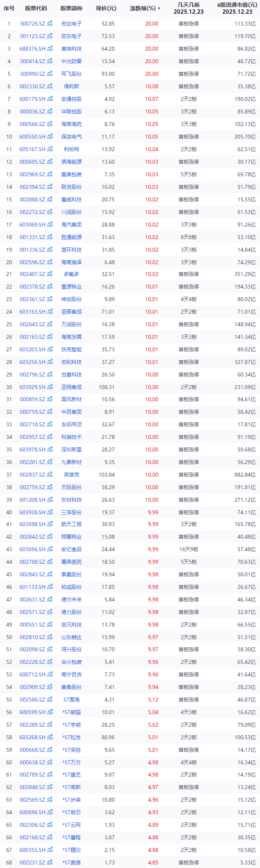
Task: Open the 多氟多 stock name link
Action: tap(71, 274)
